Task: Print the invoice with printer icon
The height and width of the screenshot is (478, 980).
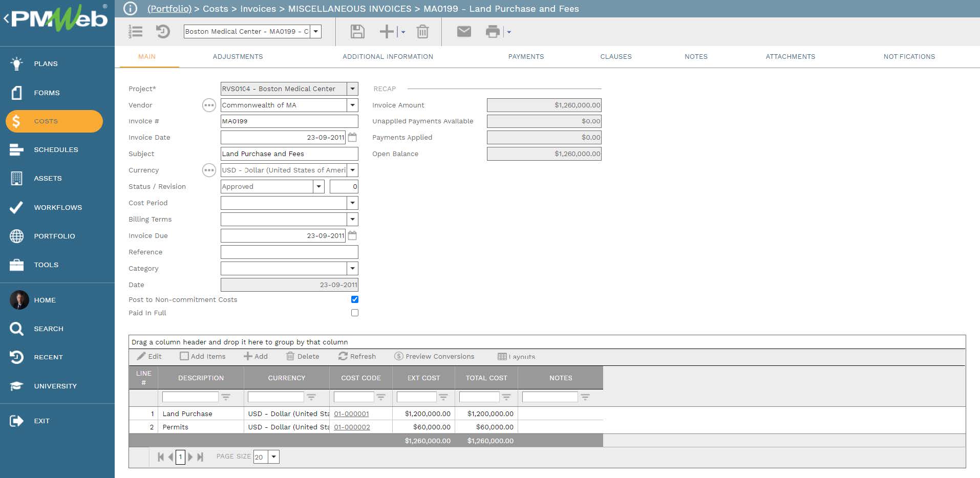Action: [493, 32]
